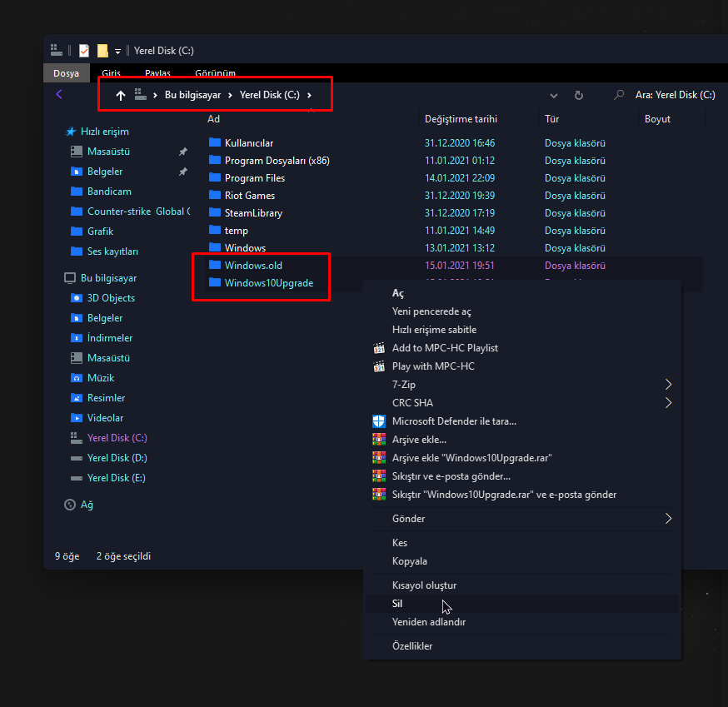The width and height of the screenshot is (728, 707).
Task: Expand the 7-Zip submenu arrow
Action: click(x=668, y=385)
